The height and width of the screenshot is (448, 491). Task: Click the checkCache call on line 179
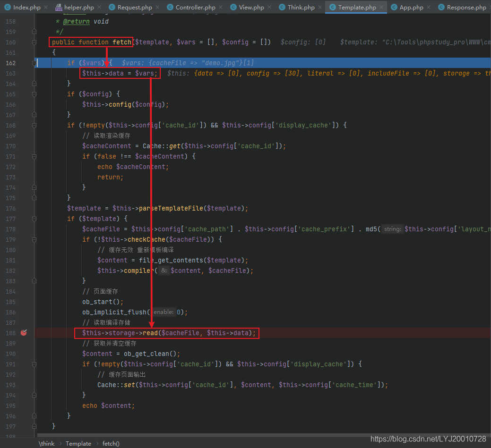[x=146, y=240]
